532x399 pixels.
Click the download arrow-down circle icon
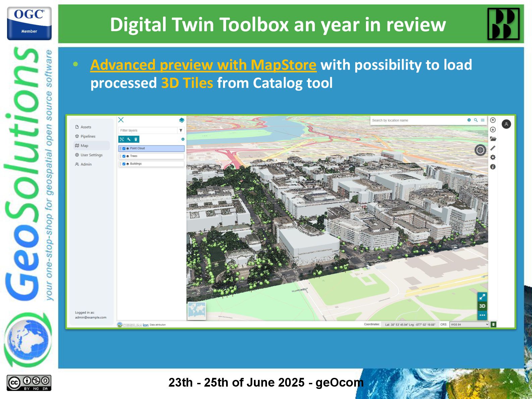[493, 129]
